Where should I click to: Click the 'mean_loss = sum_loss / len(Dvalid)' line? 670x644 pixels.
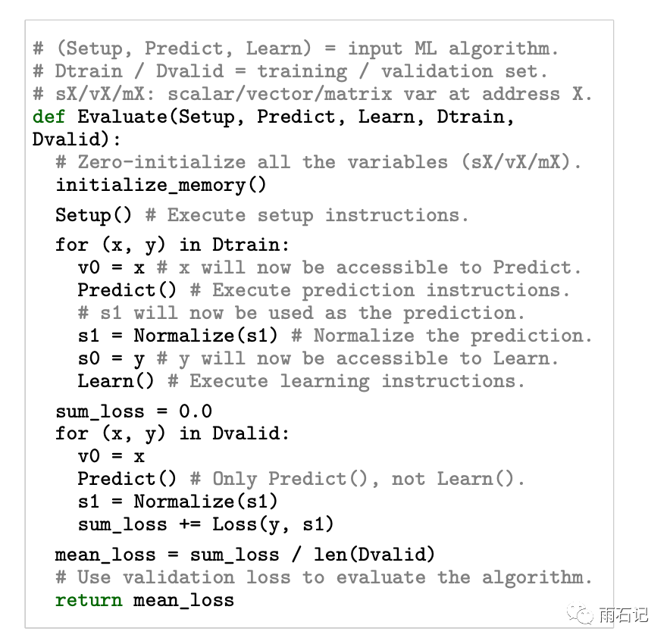[x=245, y=555]
